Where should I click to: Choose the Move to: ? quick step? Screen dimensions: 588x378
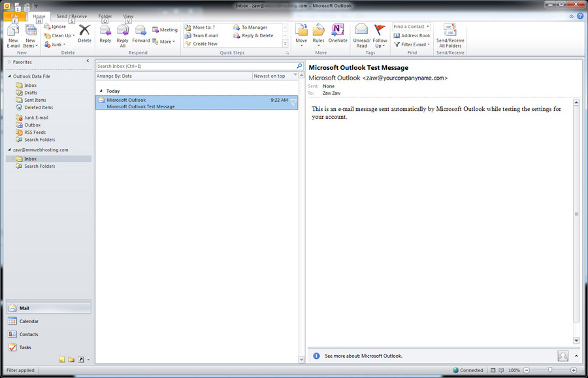point(201,27)
